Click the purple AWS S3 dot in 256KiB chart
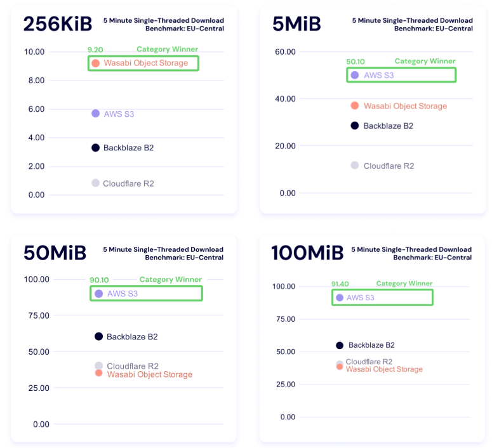492x448 pixels. click(x=95, y=114)
